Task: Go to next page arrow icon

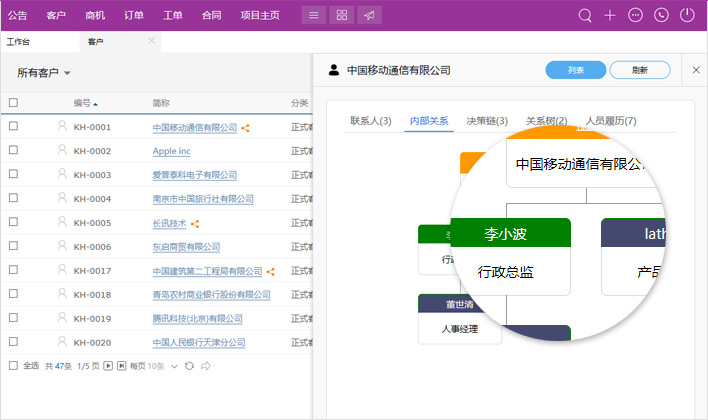Action: coord(108,366)
